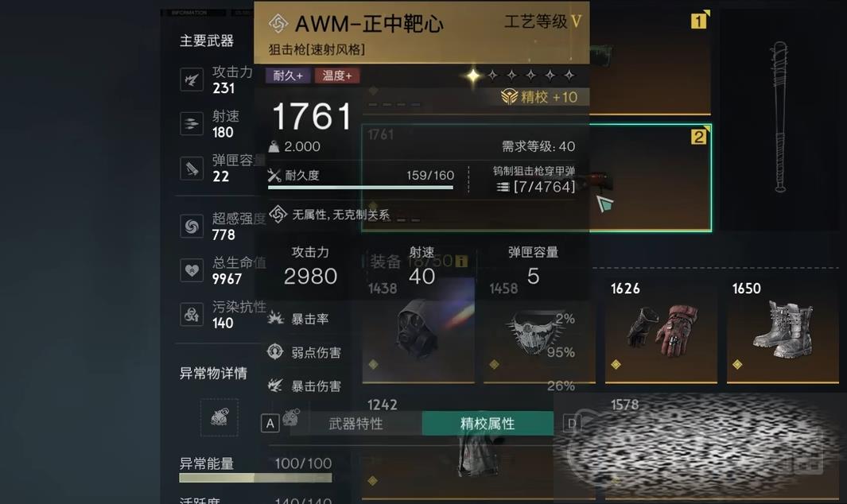Viewport: 847px width, 504px height.
Task: Click the 超感强度 swirl stat icon
Action: click(191, 227)
